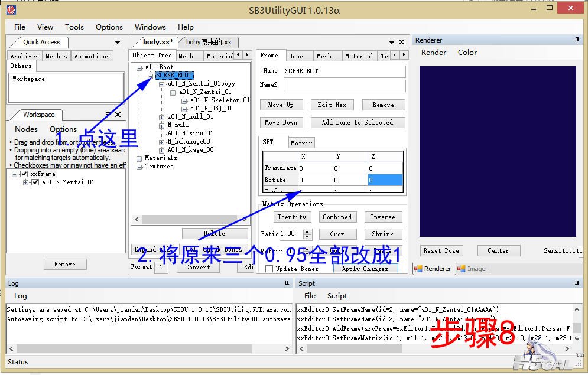Collapse the xxFrame node in Workspace
This screenshot has width=588, height=375.
pos(15,174)
